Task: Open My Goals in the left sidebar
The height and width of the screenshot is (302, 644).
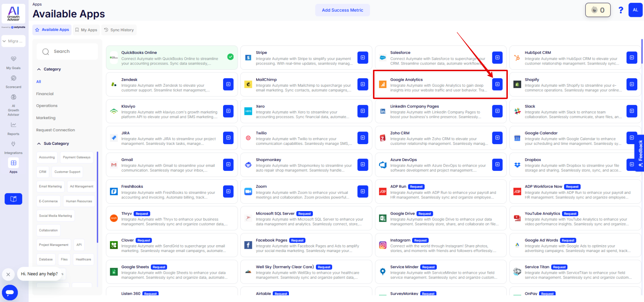Action: click(13, 62)
